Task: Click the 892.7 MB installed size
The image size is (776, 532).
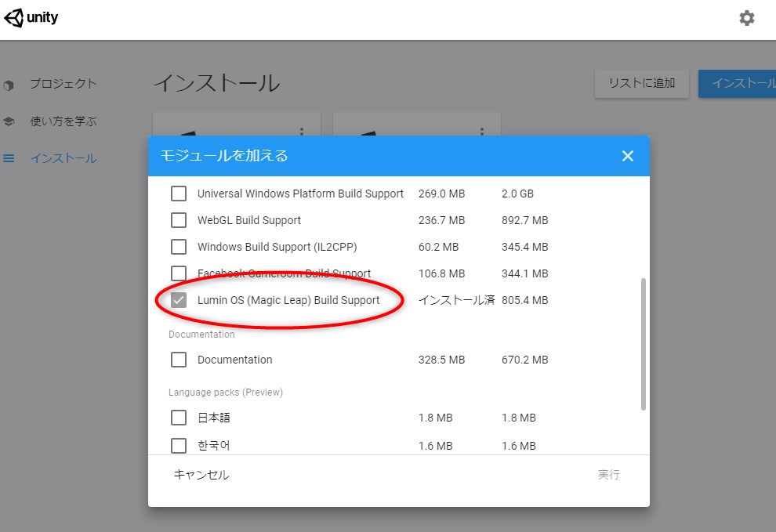Action: coord(524,220)
